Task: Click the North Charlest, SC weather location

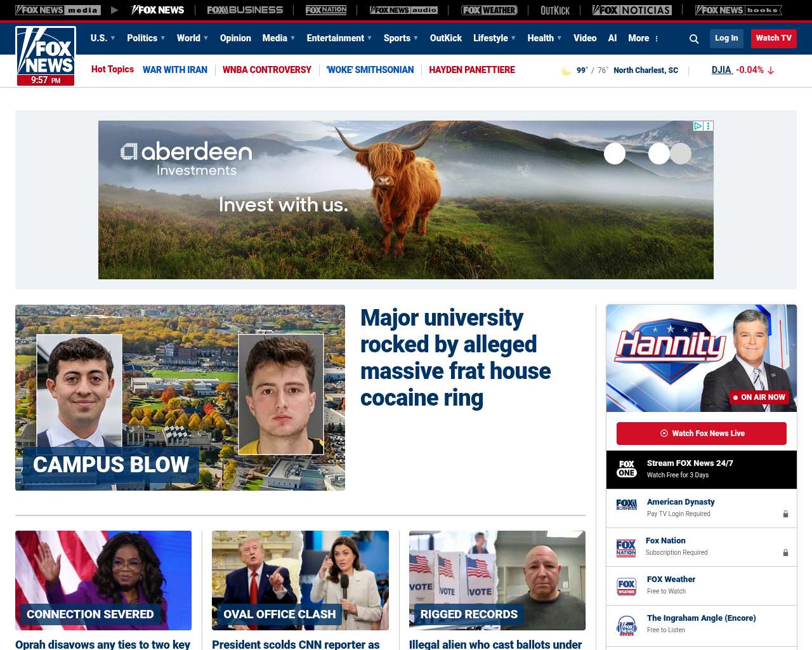Action: click(646, 70)
